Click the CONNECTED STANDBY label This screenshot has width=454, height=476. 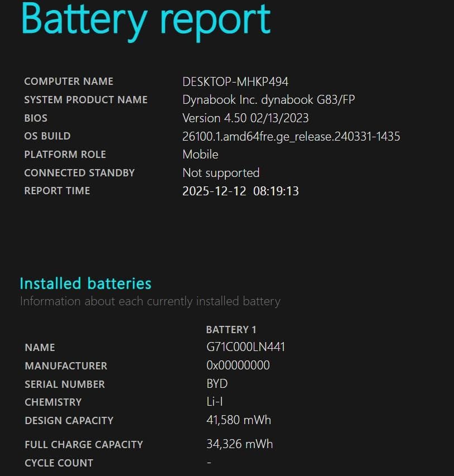(79, 173)
